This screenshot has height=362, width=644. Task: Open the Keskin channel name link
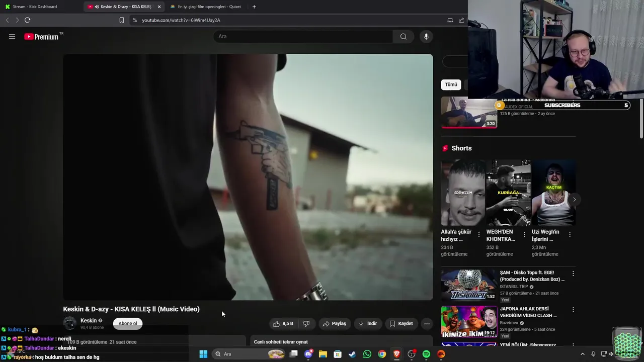pos(89,320)
